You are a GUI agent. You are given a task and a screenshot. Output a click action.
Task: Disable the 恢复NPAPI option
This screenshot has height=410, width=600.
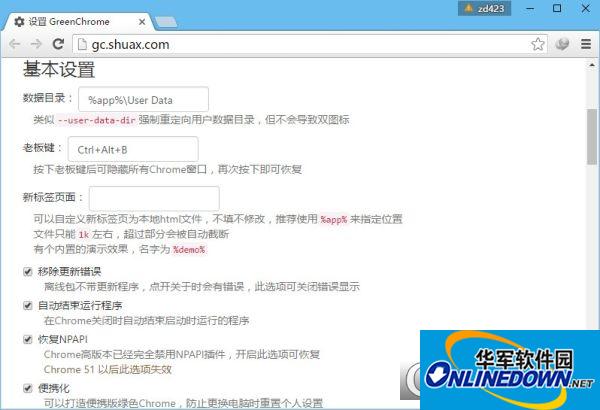[x=28, y=339]
